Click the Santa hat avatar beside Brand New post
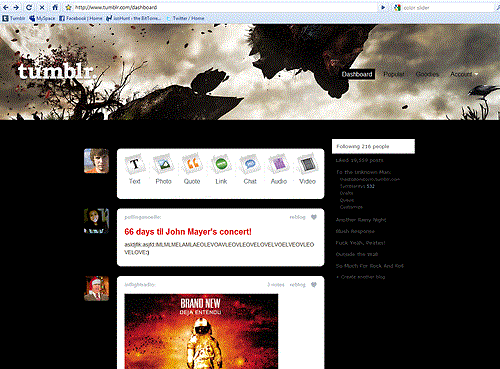500x369 pixels. click(x=96, y=289)
